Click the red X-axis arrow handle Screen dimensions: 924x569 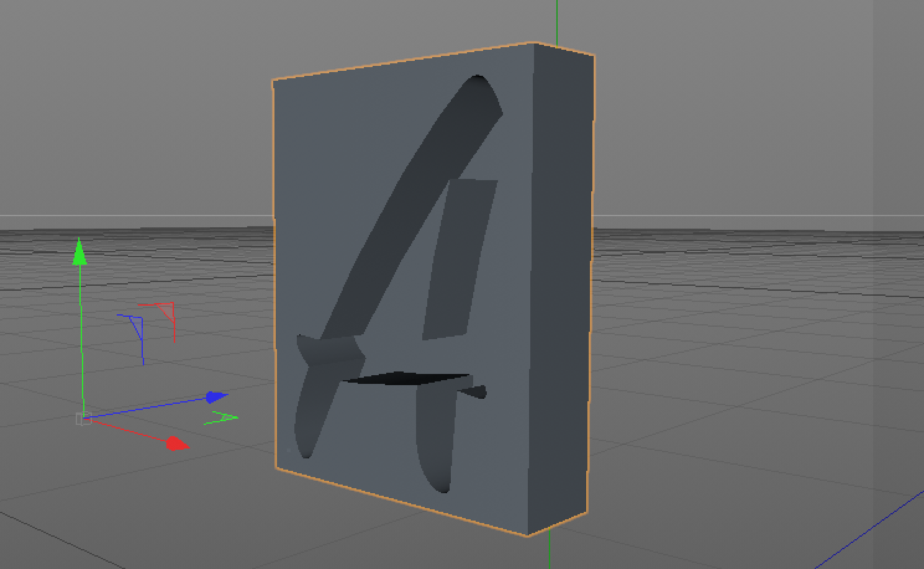click(x=178, y=443)
